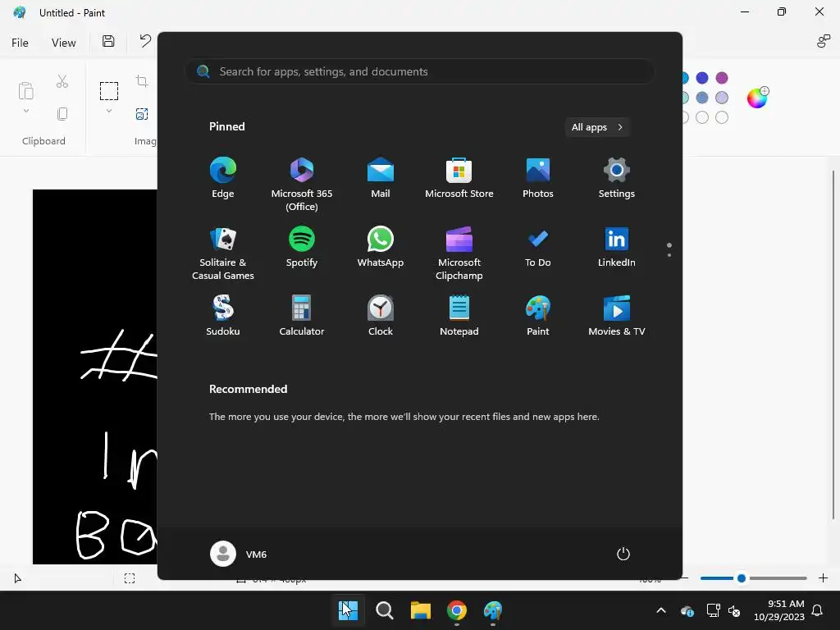This screenshot has height=630, width=840.
Task: Open the File menu in Paint
Action: point(20,43)
